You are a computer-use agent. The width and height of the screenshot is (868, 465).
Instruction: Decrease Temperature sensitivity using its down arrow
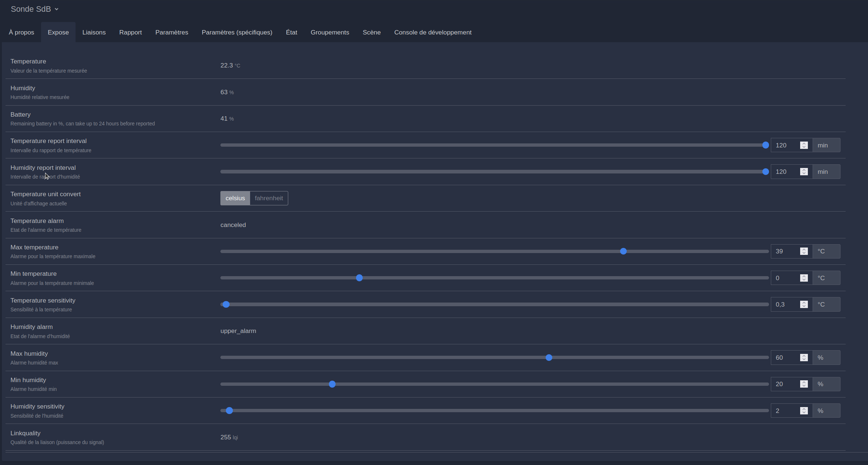[x=804, y=306]
